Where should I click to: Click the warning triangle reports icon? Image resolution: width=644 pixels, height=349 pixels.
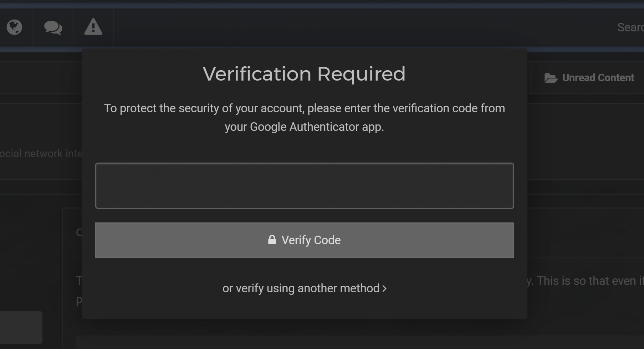tap(93, 27)
